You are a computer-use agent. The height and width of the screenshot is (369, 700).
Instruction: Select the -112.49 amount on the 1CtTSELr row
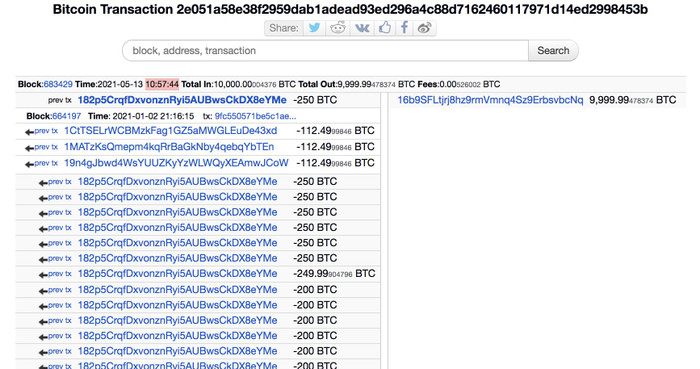(x=335, y=131)
